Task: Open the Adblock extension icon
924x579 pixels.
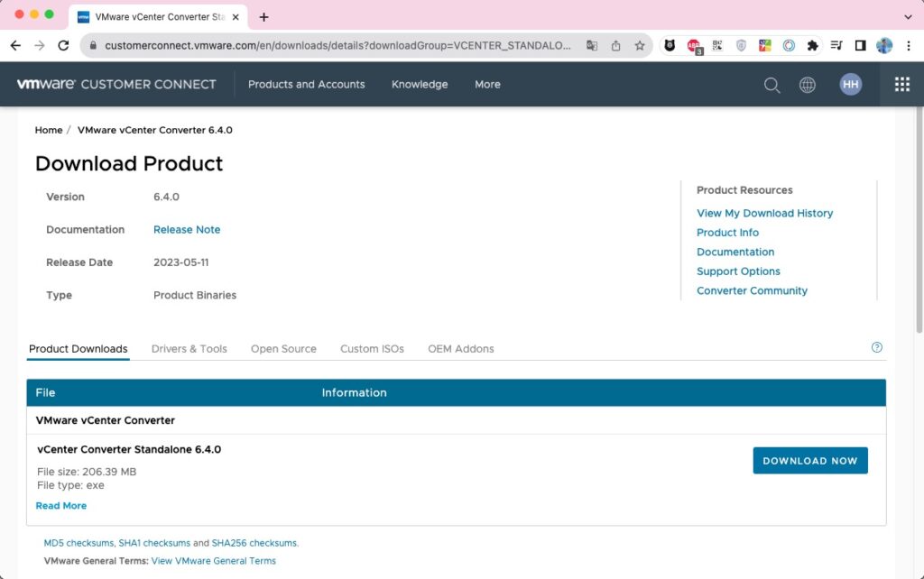Action: point(694,45)
